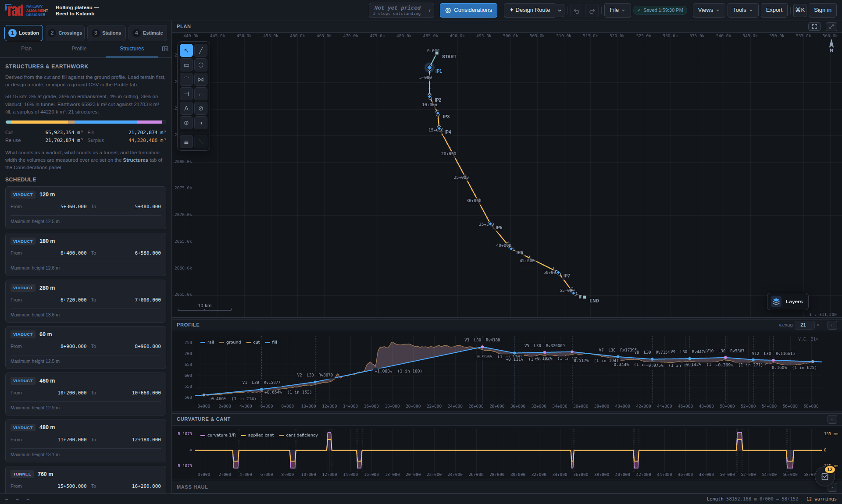The width and height of the screenshot is (842, 504).
Task: Activate the horizontal dimension arrow tool
Action: point(201,94)
